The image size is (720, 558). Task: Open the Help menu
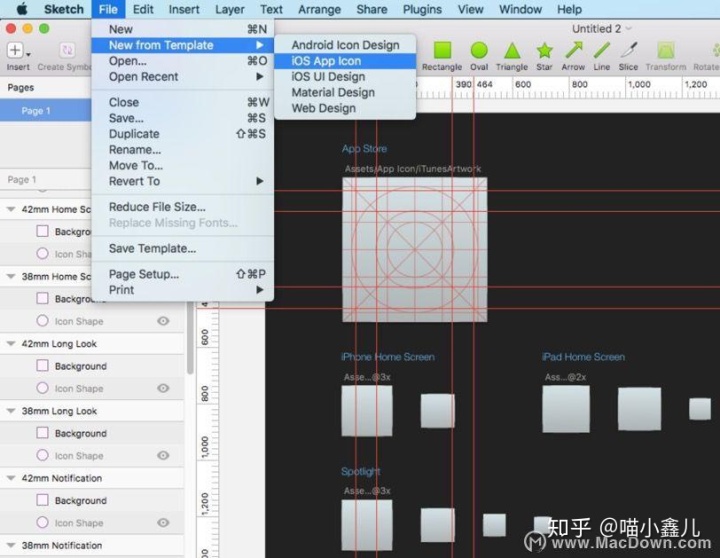(569, 9)
